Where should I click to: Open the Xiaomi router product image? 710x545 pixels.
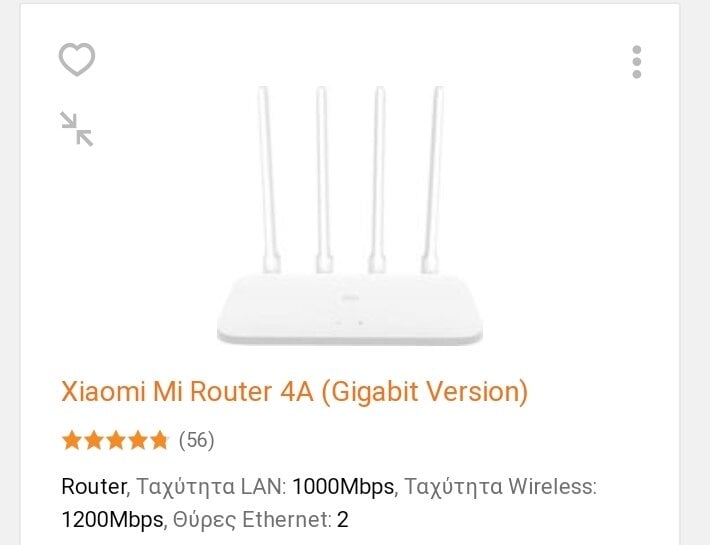350,215
